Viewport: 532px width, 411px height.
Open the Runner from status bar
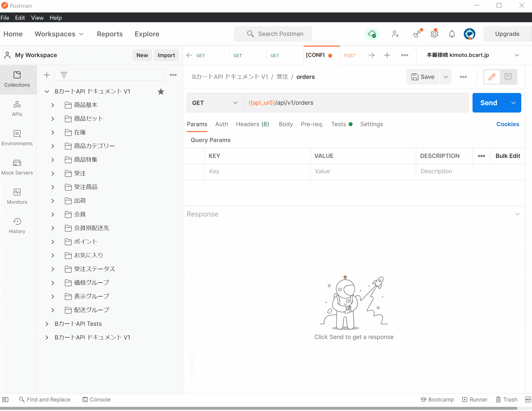475,400
